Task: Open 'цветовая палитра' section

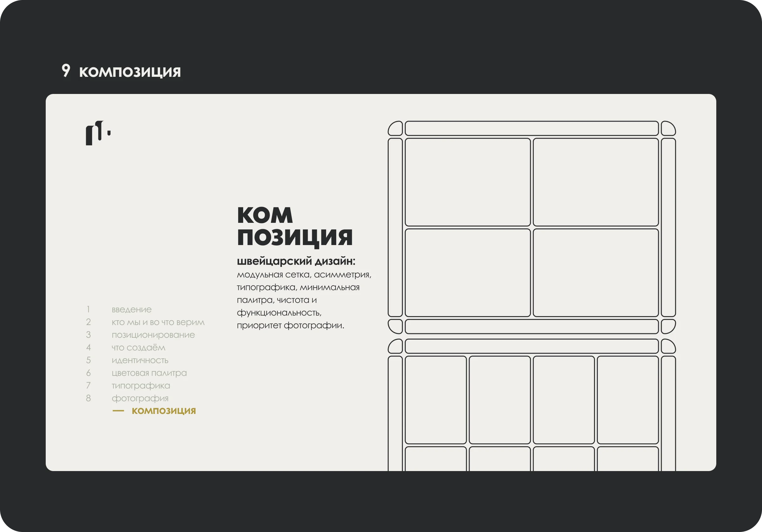Action: pos(149,373)
